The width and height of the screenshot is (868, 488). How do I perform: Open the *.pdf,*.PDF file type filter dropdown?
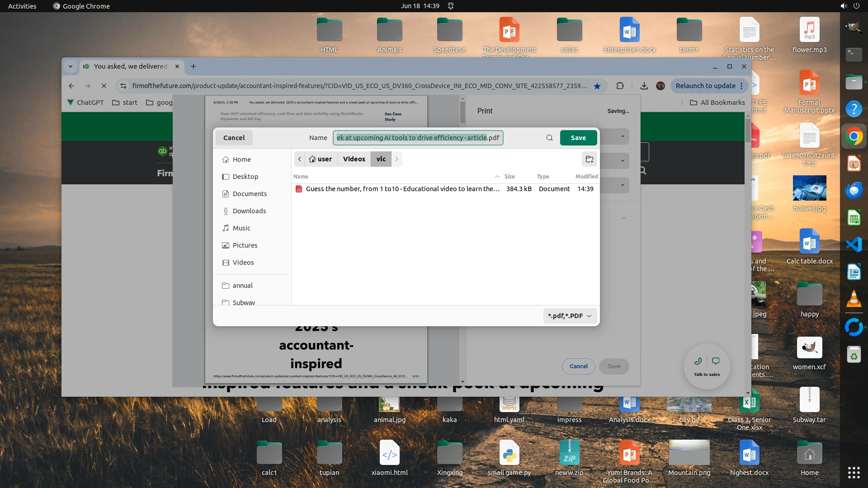pos(570,316)
